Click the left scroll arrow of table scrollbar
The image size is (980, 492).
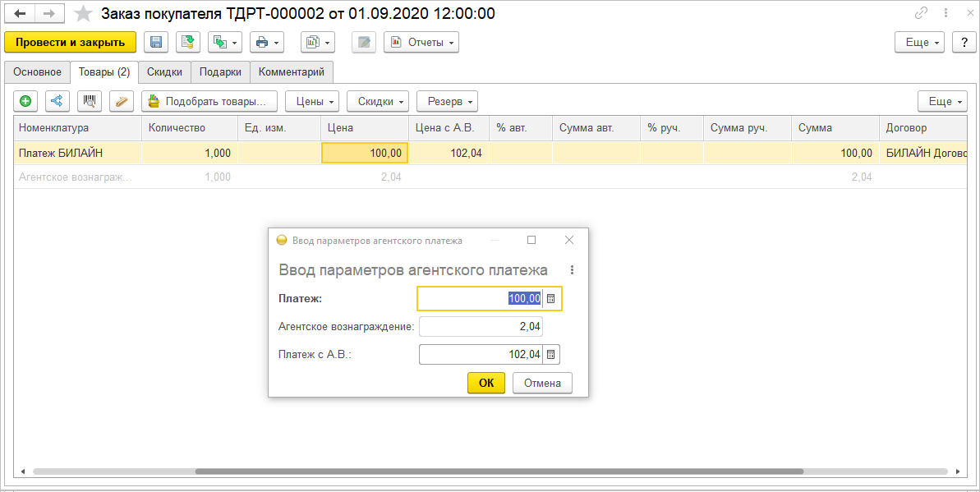[23, 471]
